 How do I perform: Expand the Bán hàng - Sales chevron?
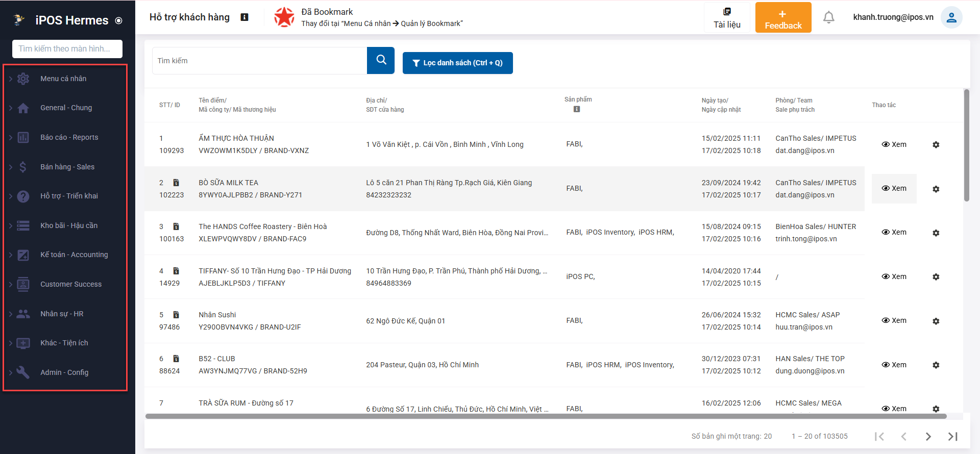[10, 167]
